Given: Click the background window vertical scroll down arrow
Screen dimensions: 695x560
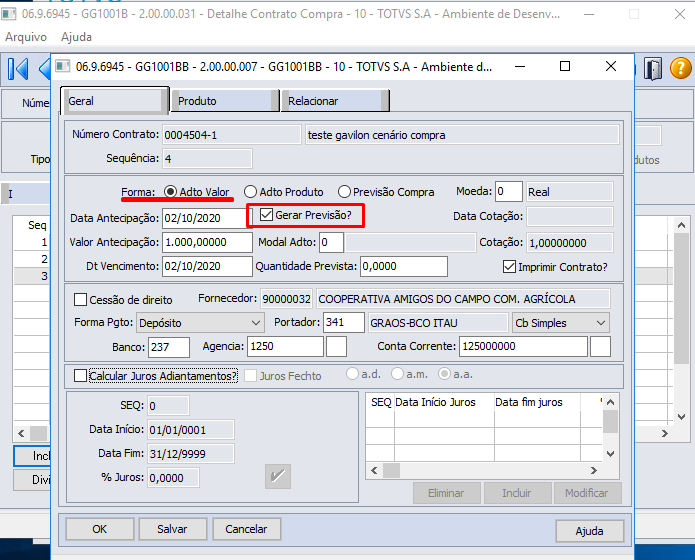Looking at the screenshot, I should coord(681,416).
